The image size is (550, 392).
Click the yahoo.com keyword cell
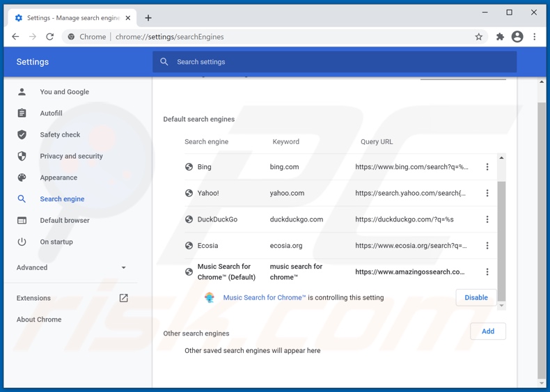pos(287,193)
